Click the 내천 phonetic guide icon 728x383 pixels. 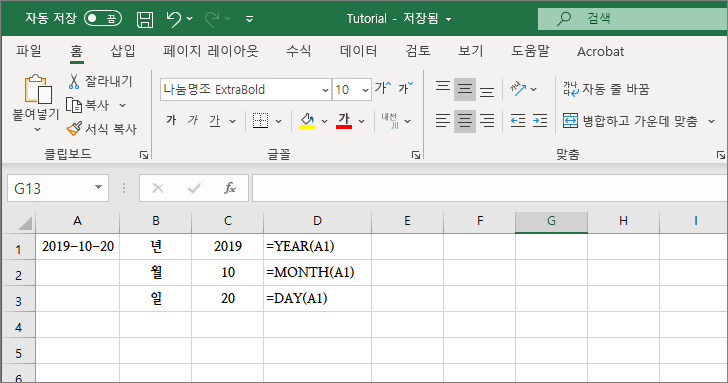tap(390, 121)
